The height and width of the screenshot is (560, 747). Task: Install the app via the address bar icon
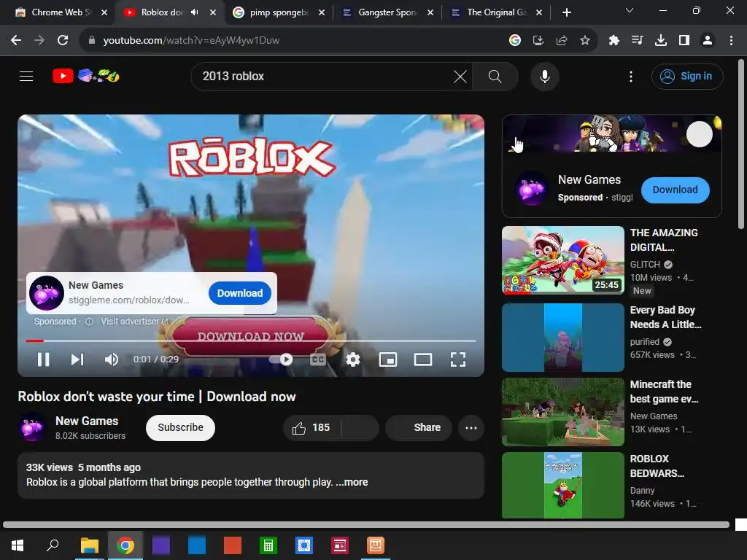(538, 41)
